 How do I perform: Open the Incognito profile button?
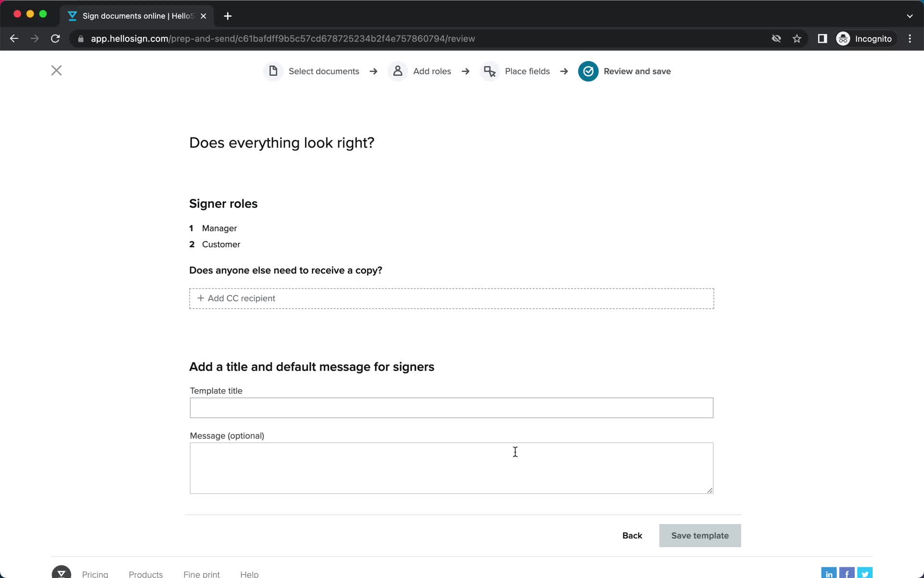point(865,39)
